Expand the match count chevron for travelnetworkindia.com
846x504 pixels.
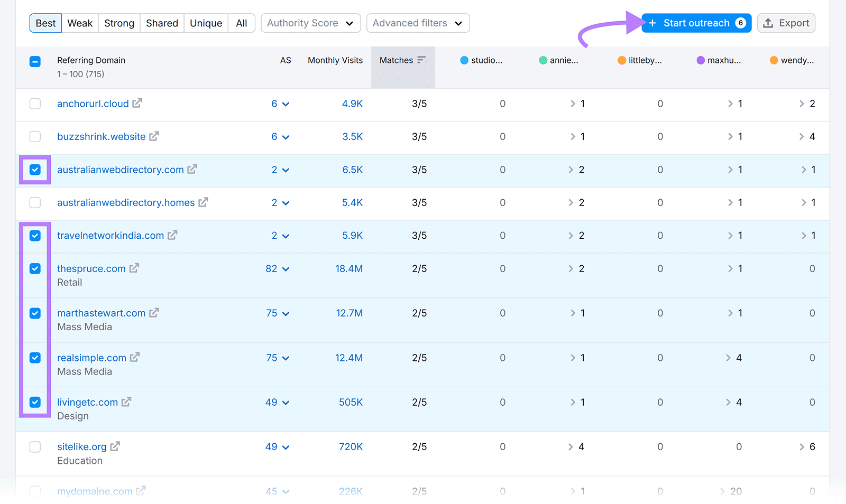(571, 236)
